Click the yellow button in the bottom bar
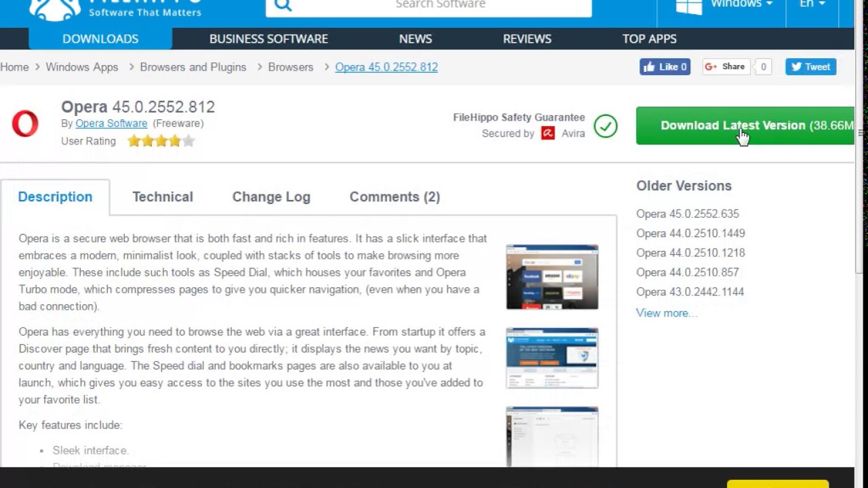The height and width of the screenshot is (488, 868). click(778, 484)
